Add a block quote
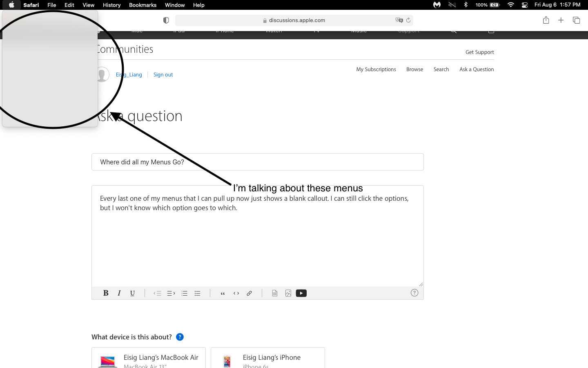 pos(223,293)
